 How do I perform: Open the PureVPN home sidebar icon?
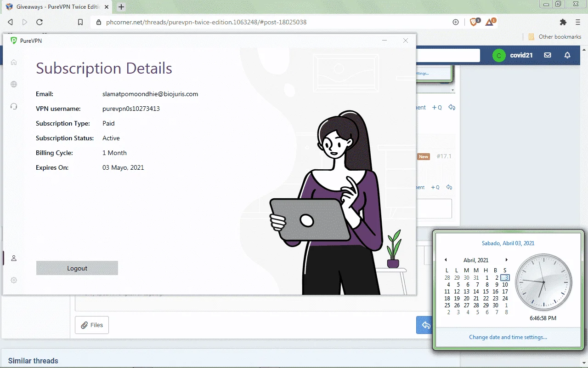pos(14,62)
